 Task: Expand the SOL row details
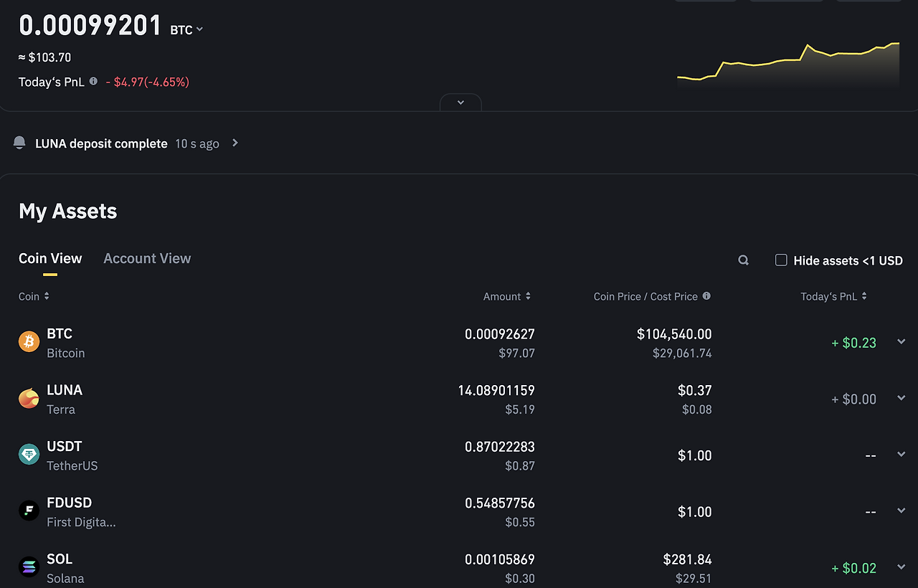click(902, 566)
